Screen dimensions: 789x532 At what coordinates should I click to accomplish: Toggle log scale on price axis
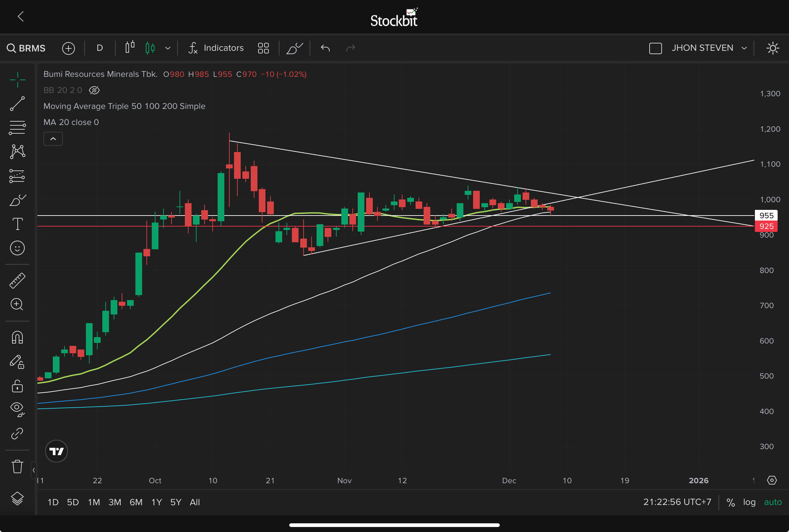point(749,502)
